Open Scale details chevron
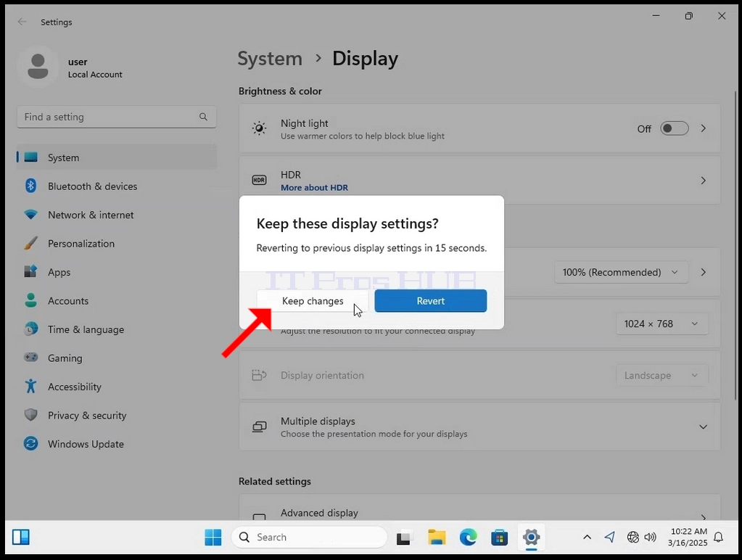742x560 pixels. click(x=704, y=272)
